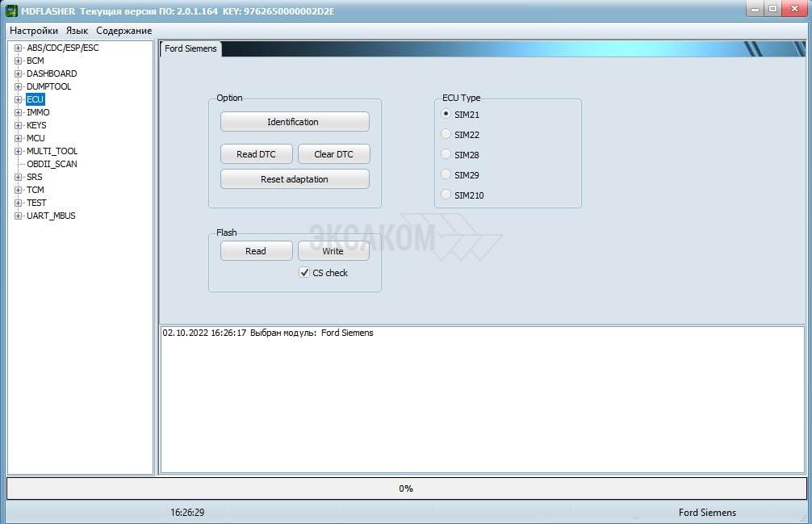Select the SIM21 ECU type
Image resolution: width=812 pixels, height=524 pixels.
click(446, 114)
